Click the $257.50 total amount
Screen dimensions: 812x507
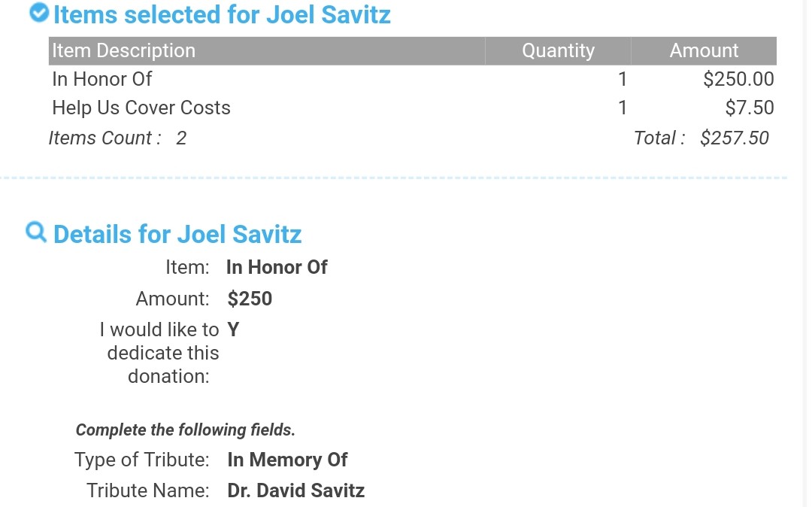pyautogui.click(x=734, y=138)
